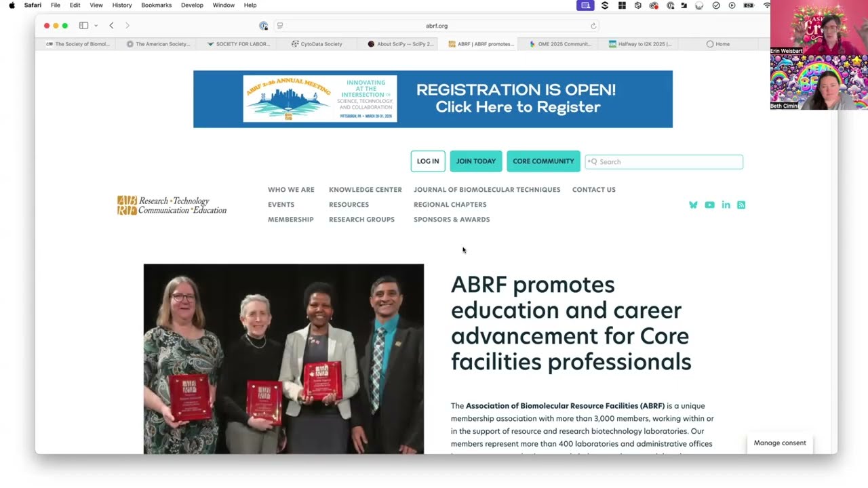868x488 pixels.
Task: Go forward with the forward arrow
Action: (127, 26)
